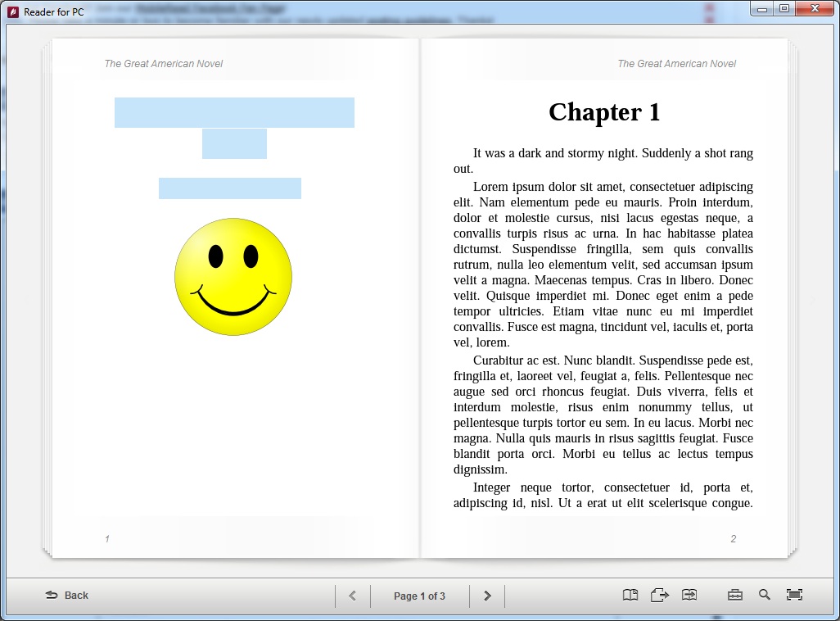This screenshot has height=621, width=840.
Task: Click the smiley face image
Action: tap(233, 277)
